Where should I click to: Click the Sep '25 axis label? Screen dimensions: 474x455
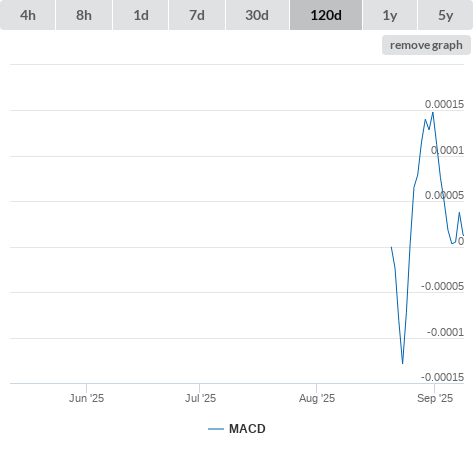coord(435,398)
